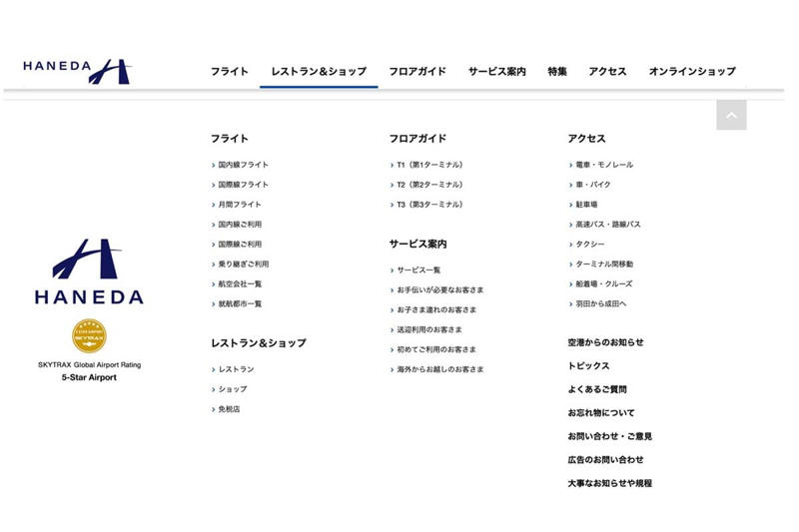Click the gold SKYTRAX 5-Star badge
799x532 pixels.
click(x=89, y=336)
